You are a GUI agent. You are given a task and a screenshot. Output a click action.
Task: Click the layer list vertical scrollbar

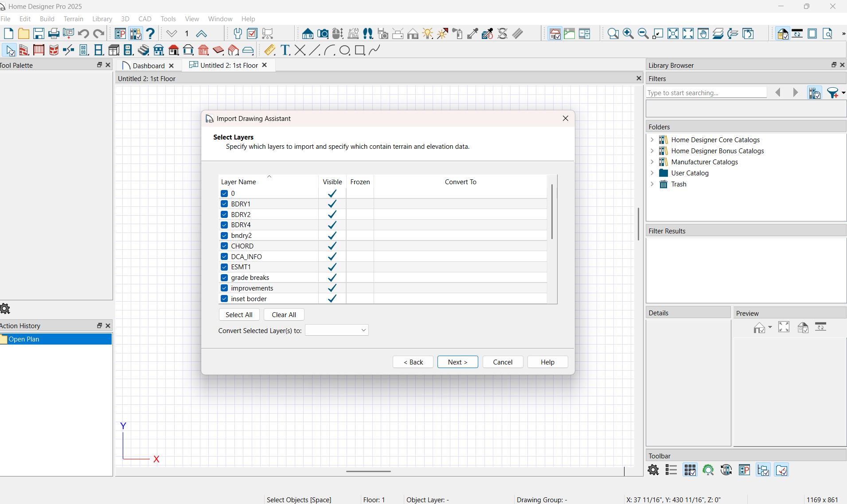click(552, 213)
